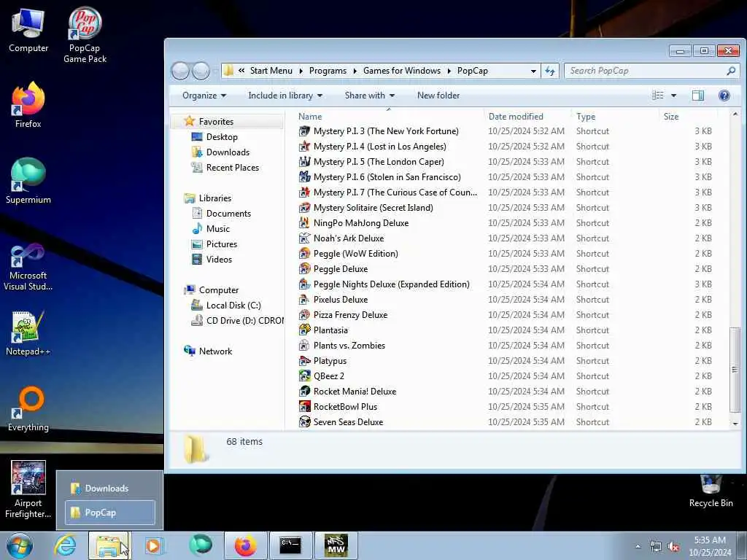Sort by Date modified column header
This screenshot has height=560, width=747.
pyautogui.click(x=527, y=117)
